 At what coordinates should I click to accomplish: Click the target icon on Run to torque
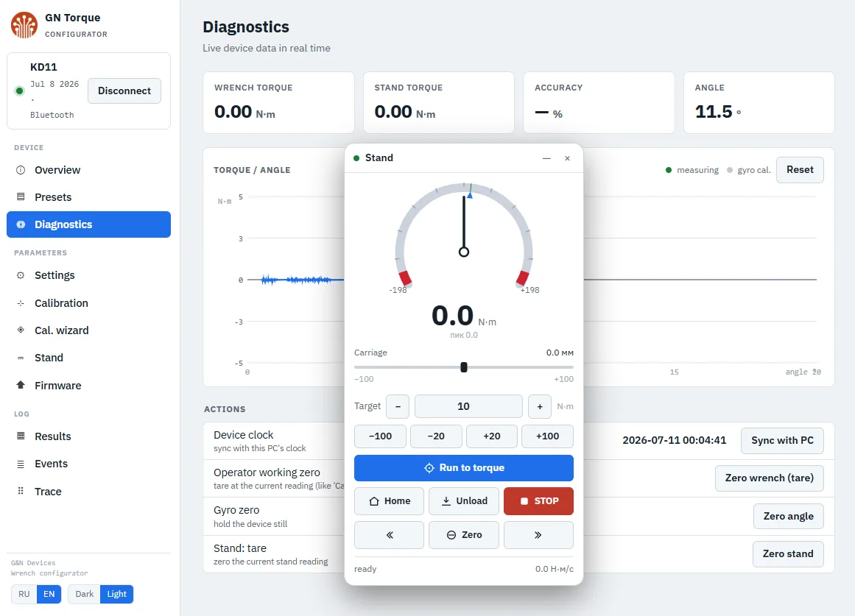[x=429, y=468]
